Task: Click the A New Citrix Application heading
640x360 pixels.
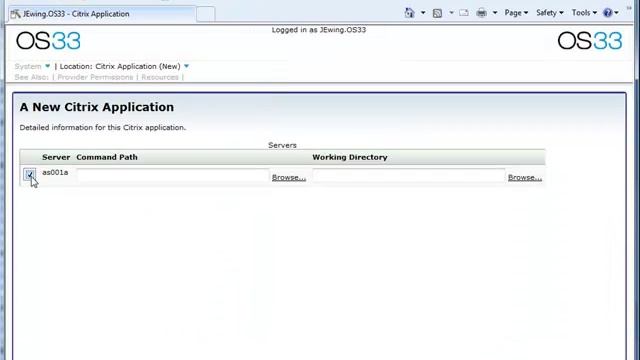Action: pos(97,107)
